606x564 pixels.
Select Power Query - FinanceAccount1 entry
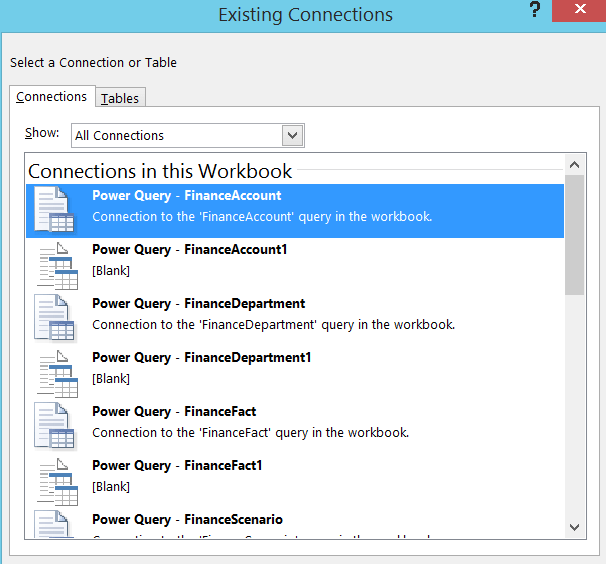(x=189, y=250)
